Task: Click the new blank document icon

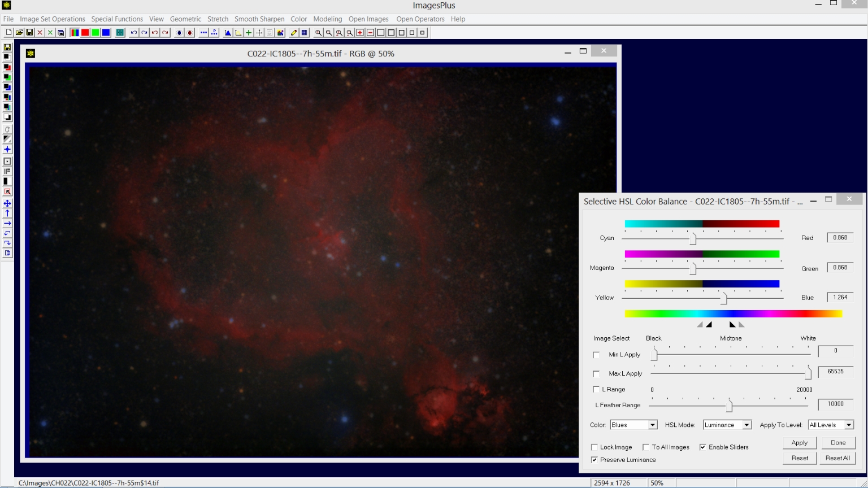Action: (8, 33)
